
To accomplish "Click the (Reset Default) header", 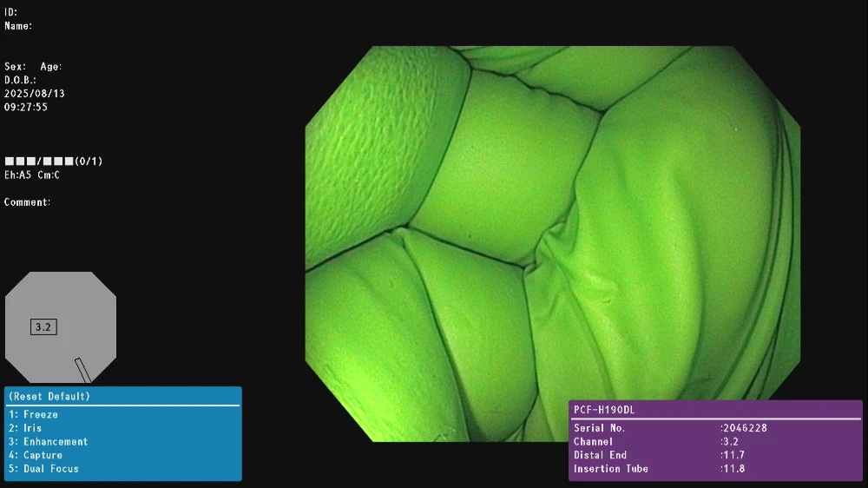I will (49, 397).
